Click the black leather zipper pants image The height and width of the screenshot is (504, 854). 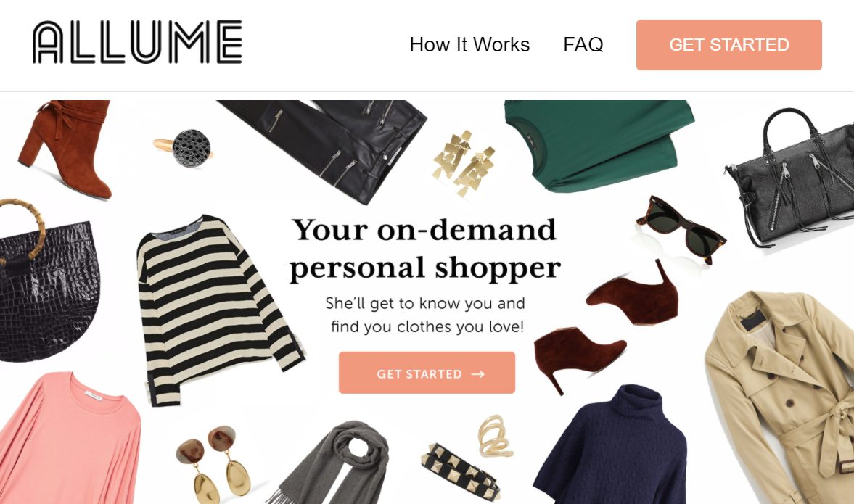(x=322, y=149)
